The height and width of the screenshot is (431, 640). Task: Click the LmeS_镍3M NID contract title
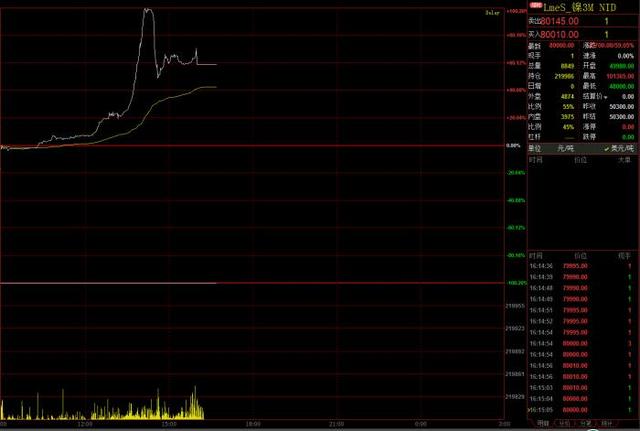click(580, 7)
